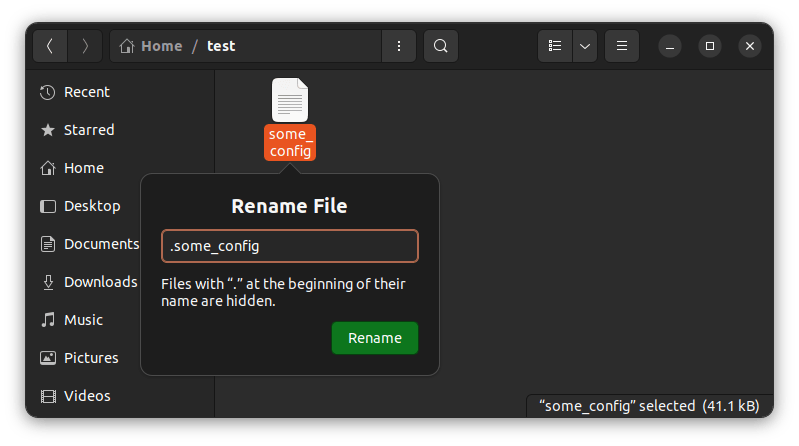This screenshot has width=799, height=446.
Task: Go to Home in the path bar
Action: (x=152, y=46)
